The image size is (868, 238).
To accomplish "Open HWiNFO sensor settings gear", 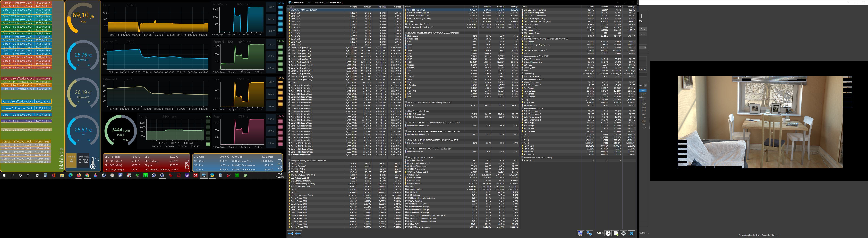I will (x=624, y=233).
